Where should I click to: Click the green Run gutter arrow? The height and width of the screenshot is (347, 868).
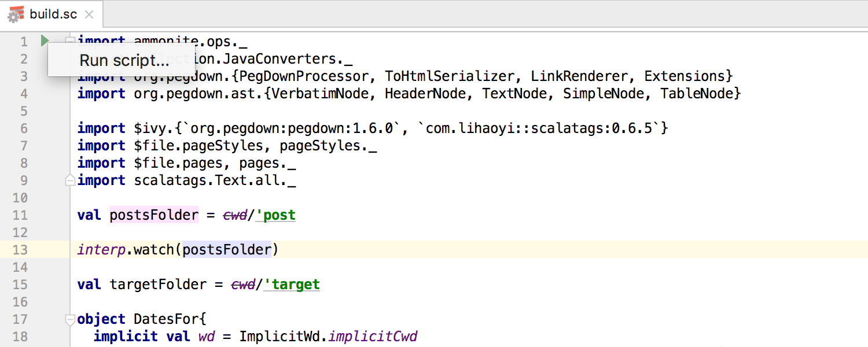tap(45, 41)
